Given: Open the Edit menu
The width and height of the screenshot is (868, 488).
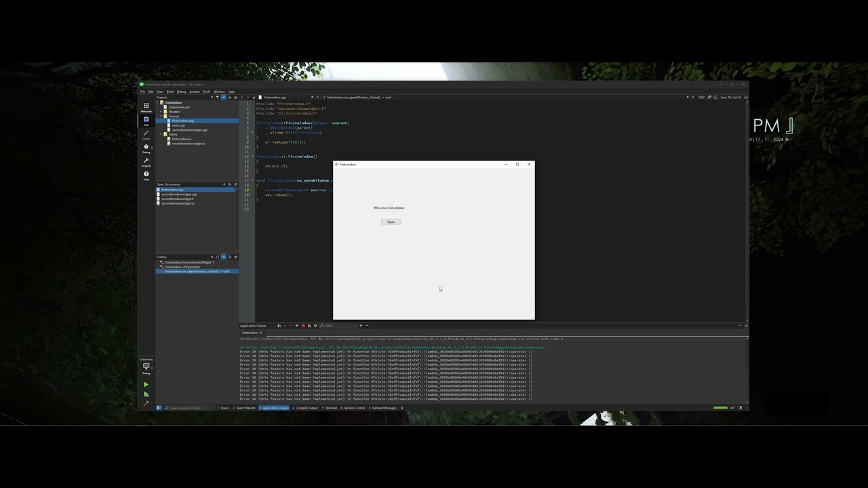Looking at the screenshot, I should pos(151,91).
